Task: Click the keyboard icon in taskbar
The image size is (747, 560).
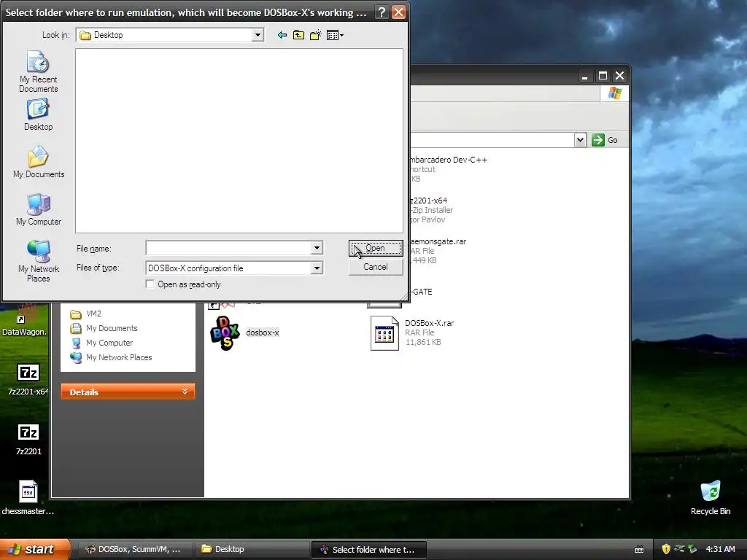Action: 639,550
